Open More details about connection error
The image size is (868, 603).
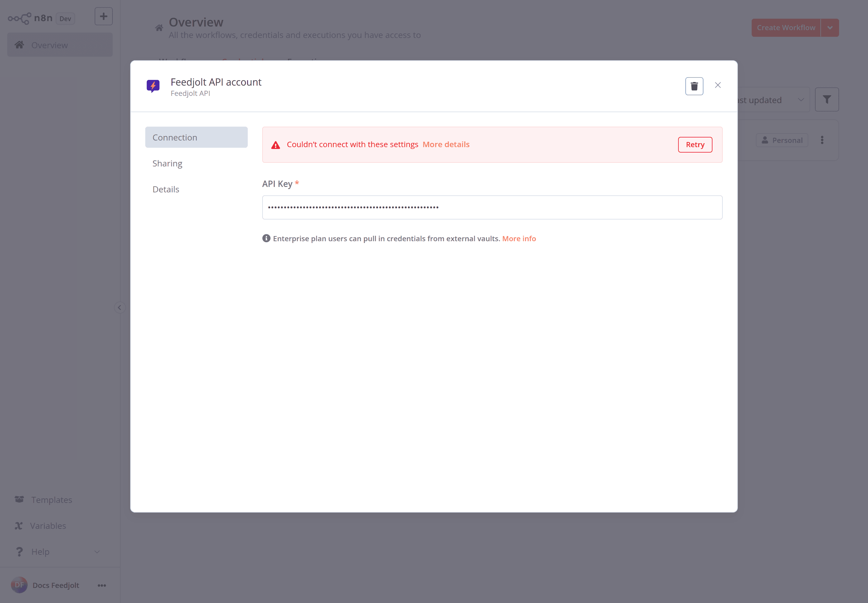pyautogui.click(x=446, y=145)
